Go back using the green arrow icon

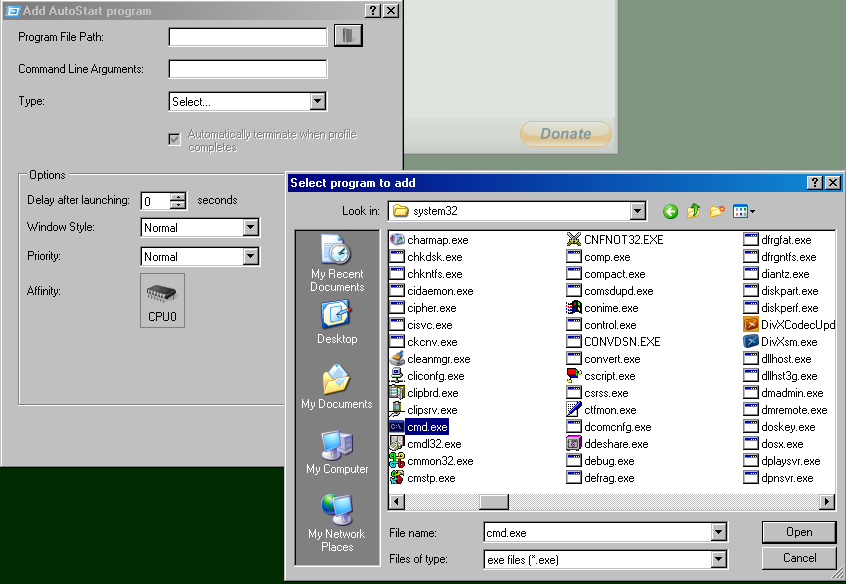670,211
